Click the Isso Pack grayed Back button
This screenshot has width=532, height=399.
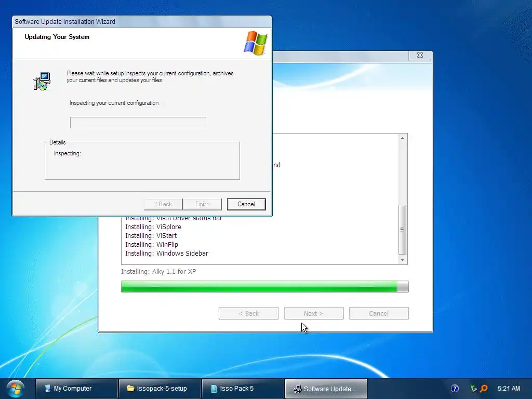tap(248, 313)
